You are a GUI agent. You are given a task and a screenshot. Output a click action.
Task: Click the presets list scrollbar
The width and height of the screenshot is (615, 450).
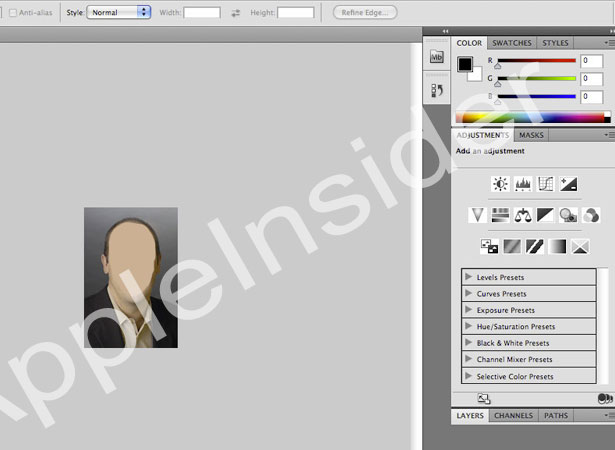pos(605,326)
